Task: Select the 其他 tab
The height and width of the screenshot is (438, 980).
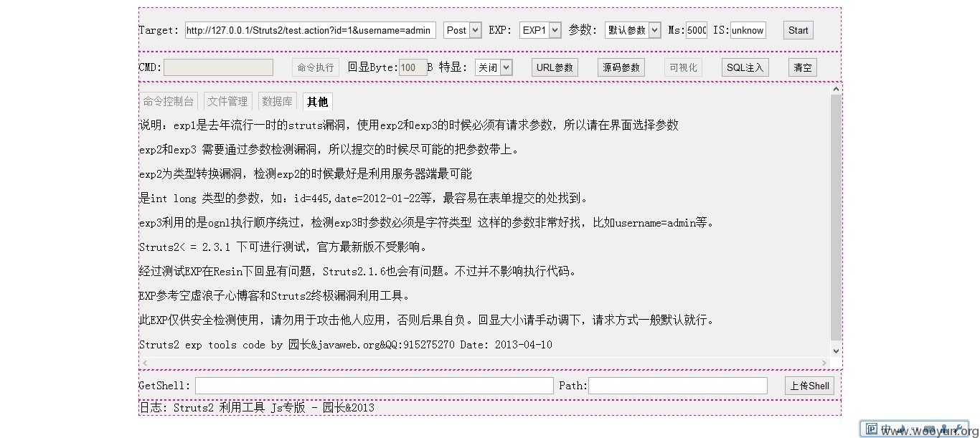Action: coord(317,102)
